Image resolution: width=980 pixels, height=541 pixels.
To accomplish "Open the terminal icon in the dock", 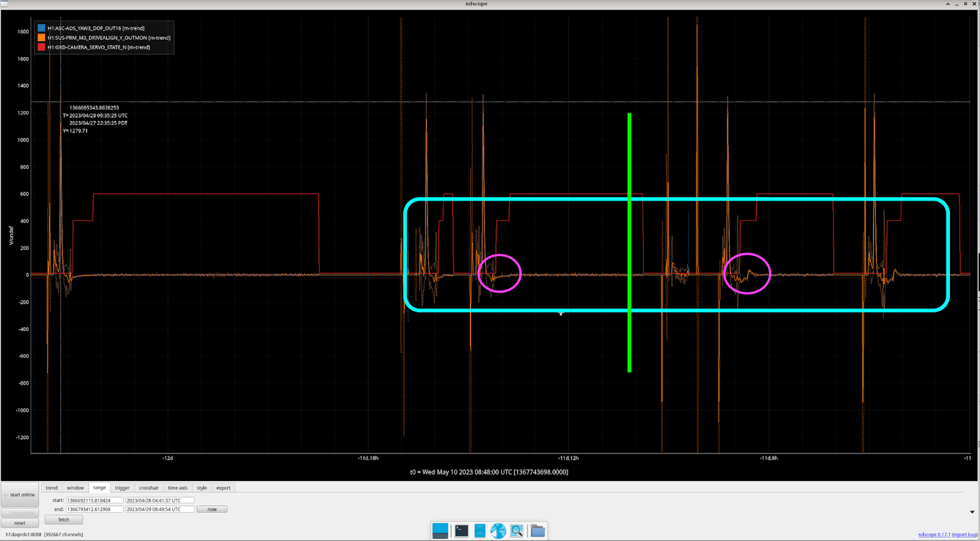I will (x=461, y=531).
